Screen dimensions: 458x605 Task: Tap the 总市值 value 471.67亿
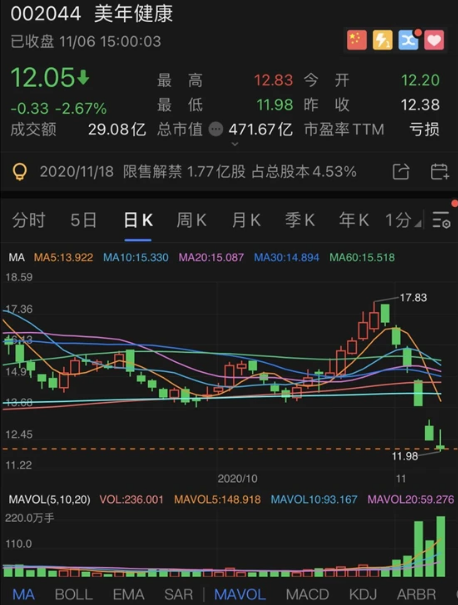pyautogui.click(x=260, y=129)
